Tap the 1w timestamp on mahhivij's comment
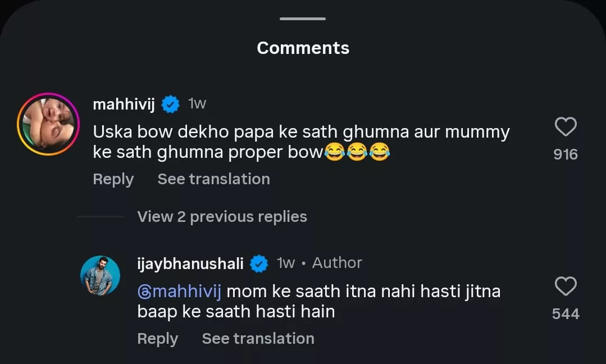This screenshot has height=364, width=606. (197, 104)
